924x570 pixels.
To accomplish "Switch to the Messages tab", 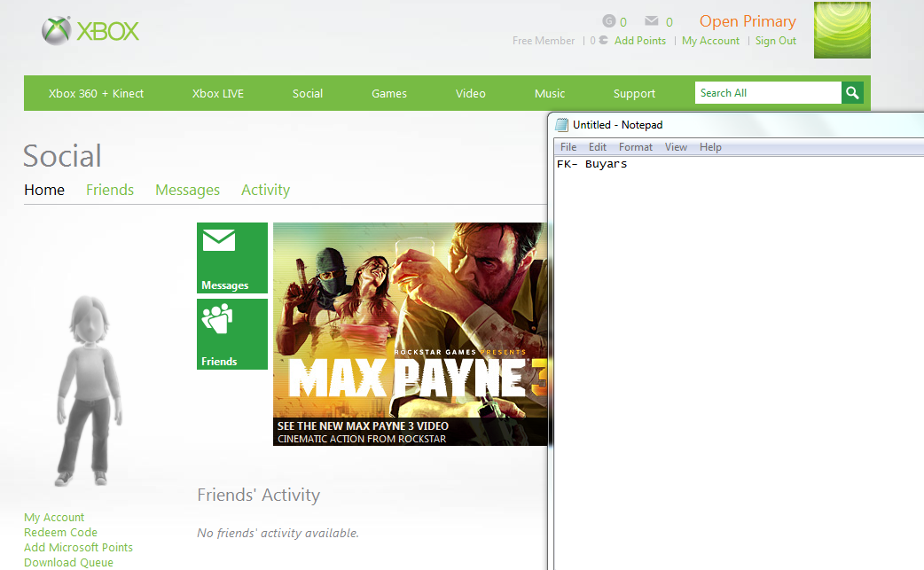I will coord(187,190).
